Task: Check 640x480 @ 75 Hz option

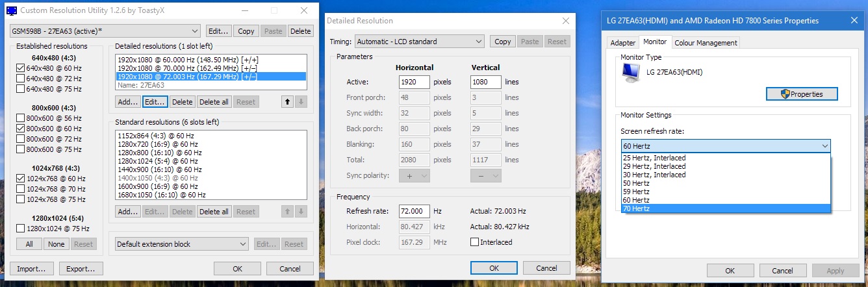Action: 20,89
